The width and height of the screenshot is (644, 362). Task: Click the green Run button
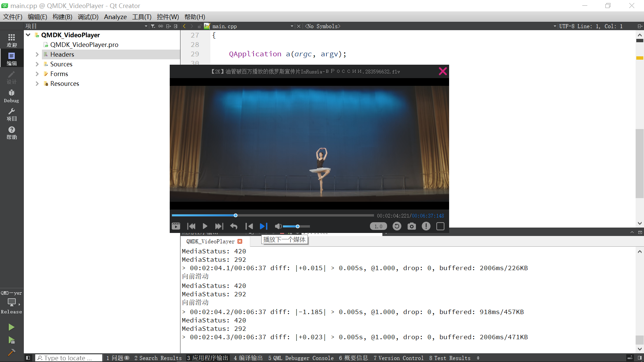coord(11,327)
